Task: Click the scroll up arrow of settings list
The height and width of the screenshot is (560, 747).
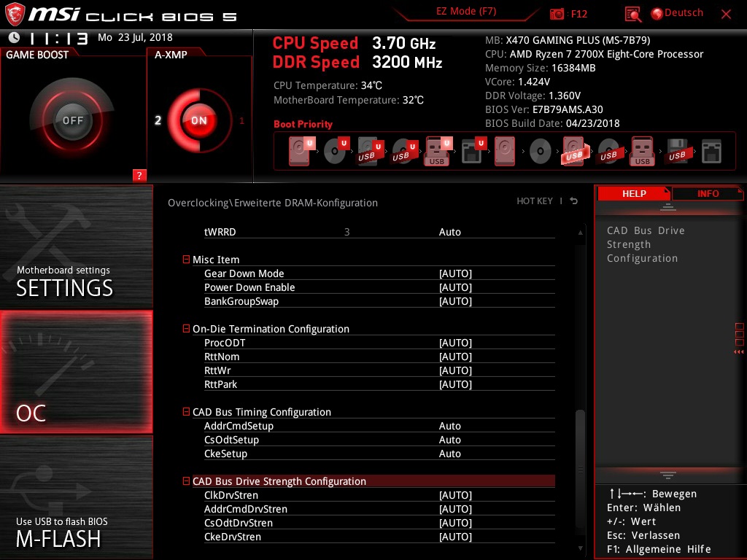Action: click(x=580, y=233)
